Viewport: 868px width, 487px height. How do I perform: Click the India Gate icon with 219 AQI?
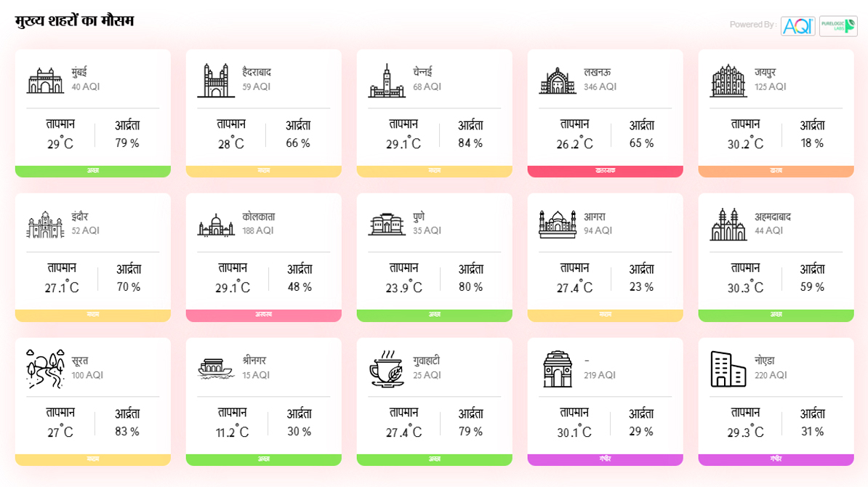coord(558,369)
